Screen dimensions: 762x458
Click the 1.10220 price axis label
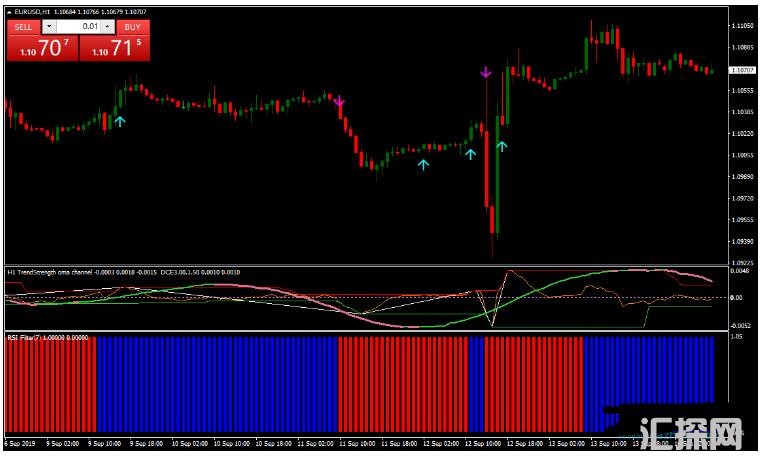[x=743, y=133]
